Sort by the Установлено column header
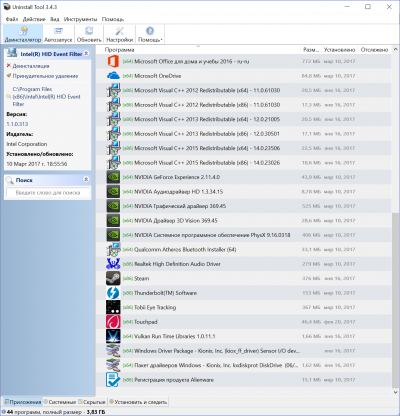The height and width of the screenshot is (416, 400). click(x=339, y=50)
